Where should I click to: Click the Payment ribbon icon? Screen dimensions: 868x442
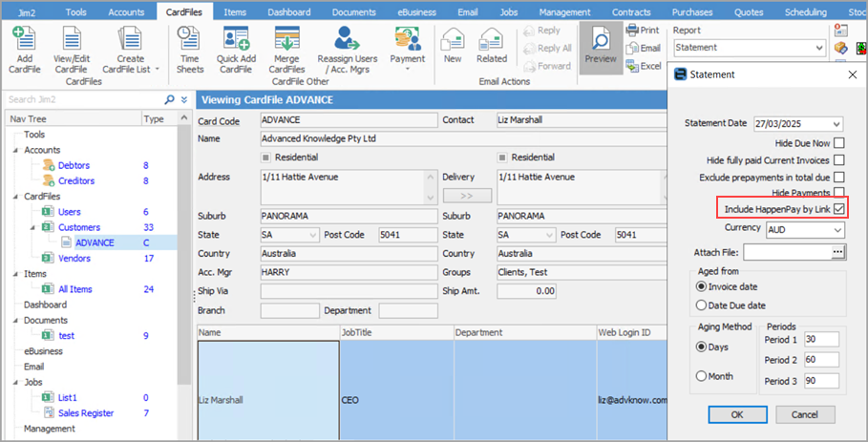pyautogui.click(x=407, y=39)
